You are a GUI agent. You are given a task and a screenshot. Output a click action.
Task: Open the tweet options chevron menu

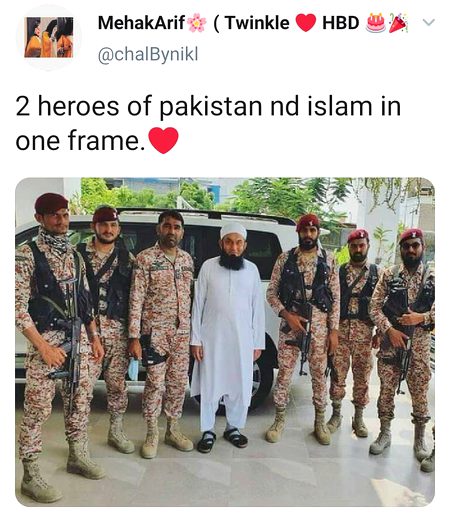[429, 22]
